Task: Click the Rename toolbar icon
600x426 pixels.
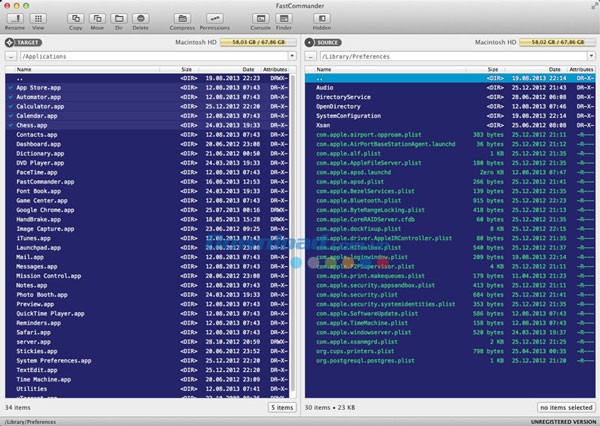Action: pyautogui.click(x=15, y=18)
